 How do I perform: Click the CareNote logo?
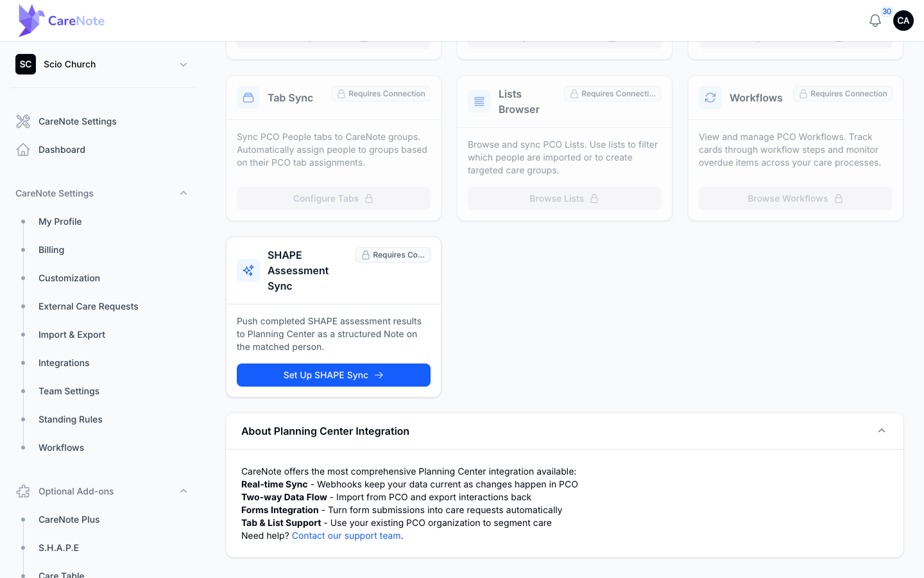pos(62,21)
